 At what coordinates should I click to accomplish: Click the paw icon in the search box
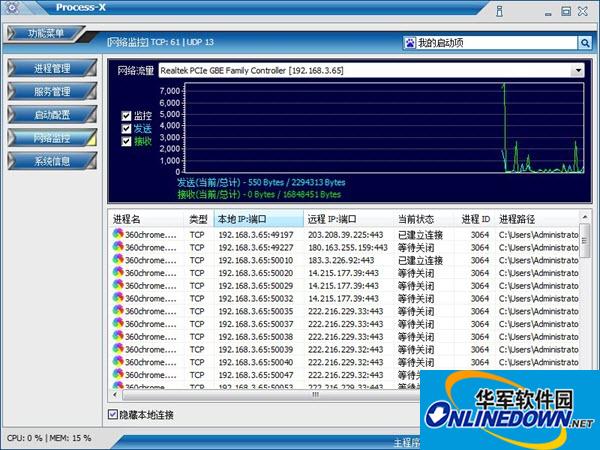410,43
